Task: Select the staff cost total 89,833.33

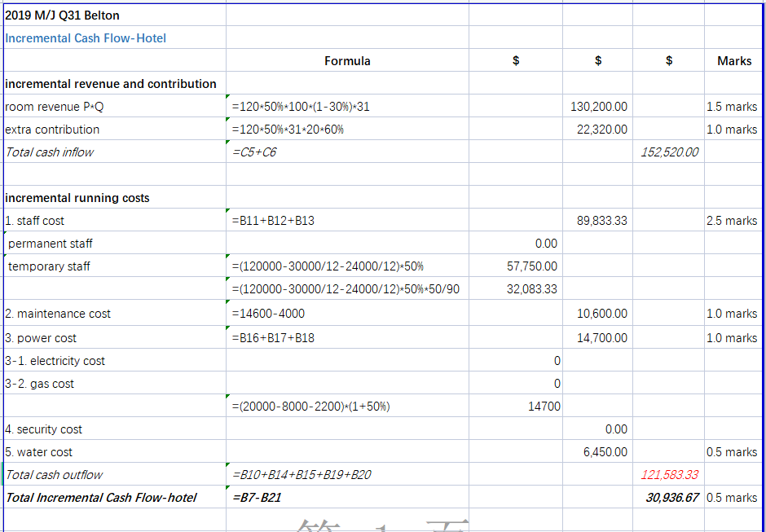Action: point(602,221)
